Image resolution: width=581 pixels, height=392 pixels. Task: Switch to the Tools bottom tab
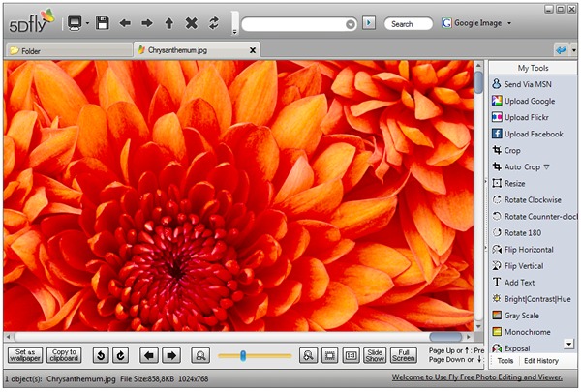coord(505,361)
